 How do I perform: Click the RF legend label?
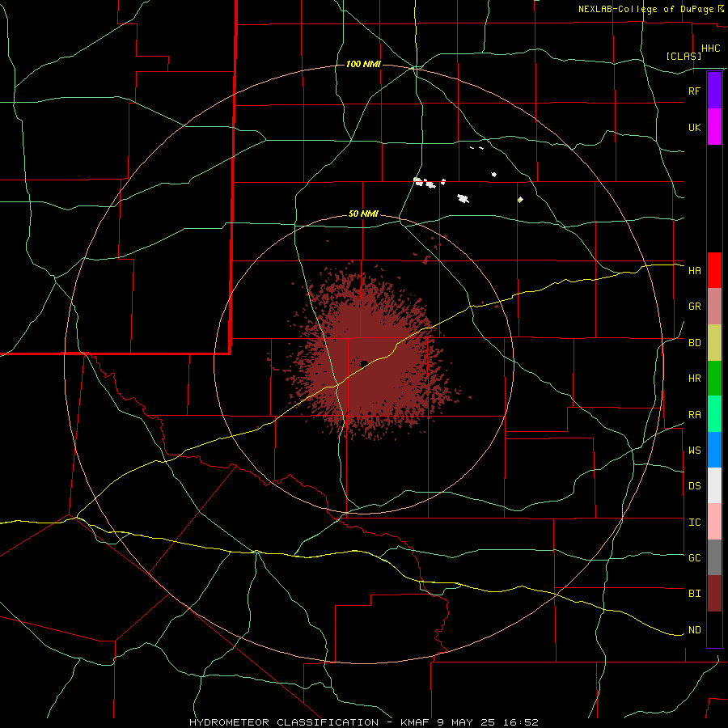click(694, 91)
